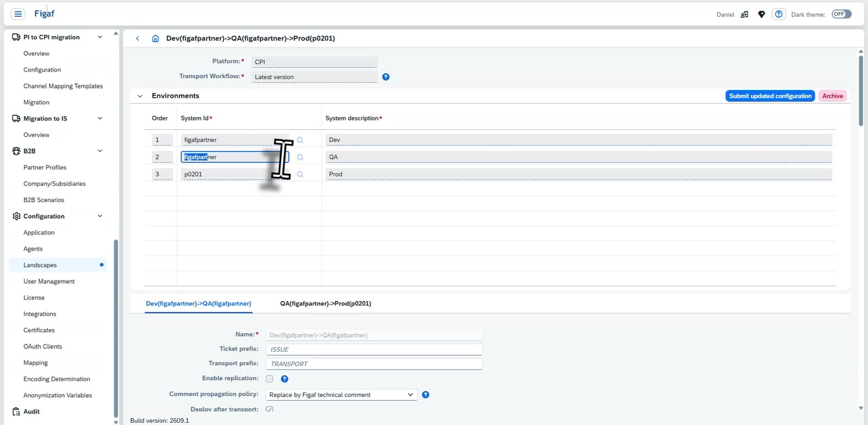The width and height of the screenshot is (868, 425).
Task: Click the Archive button
Action: pyautogui.click(x=833, y=96)
